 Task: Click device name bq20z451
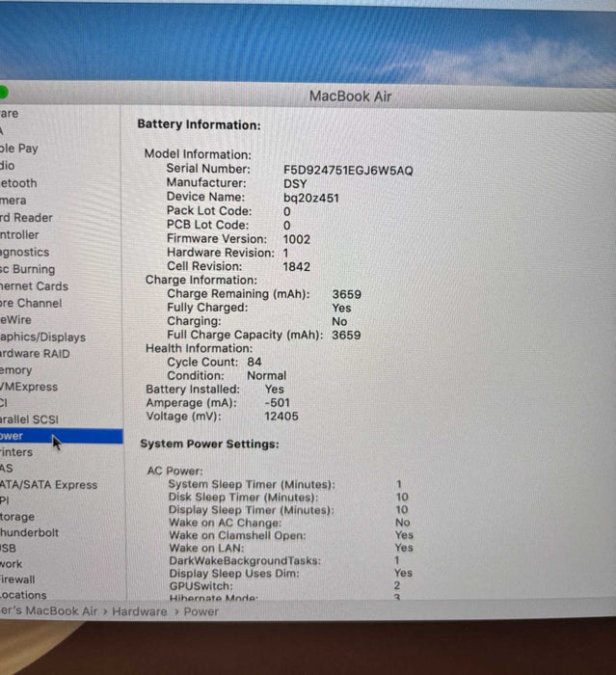pos(311,198)
